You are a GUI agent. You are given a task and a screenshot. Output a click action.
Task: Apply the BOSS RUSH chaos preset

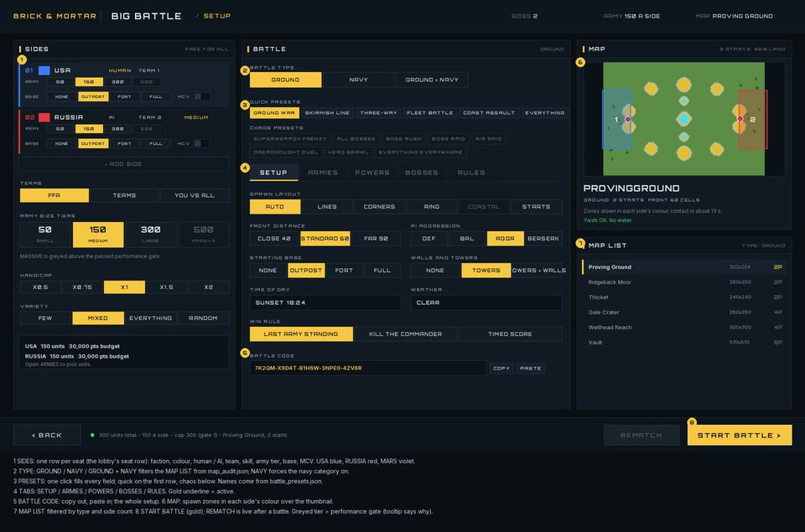(403, 138)
